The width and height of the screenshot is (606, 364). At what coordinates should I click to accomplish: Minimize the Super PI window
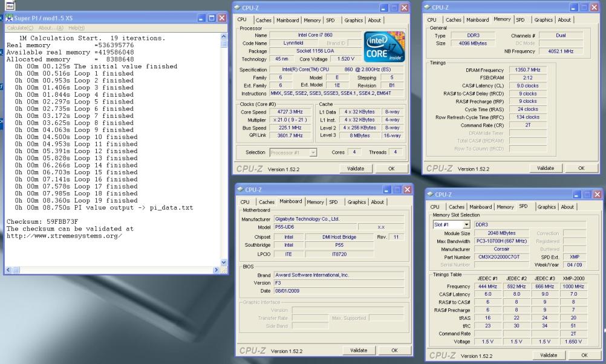point(201,18)
